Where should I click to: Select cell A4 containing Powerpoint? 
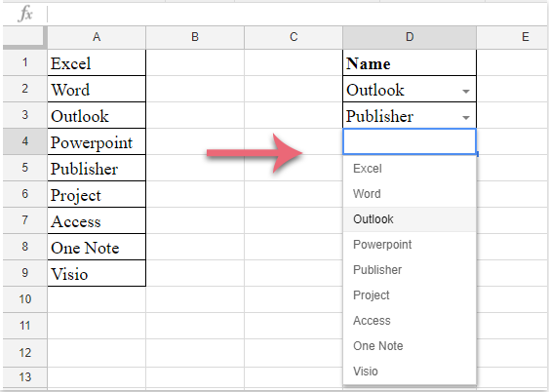[97, 141]
